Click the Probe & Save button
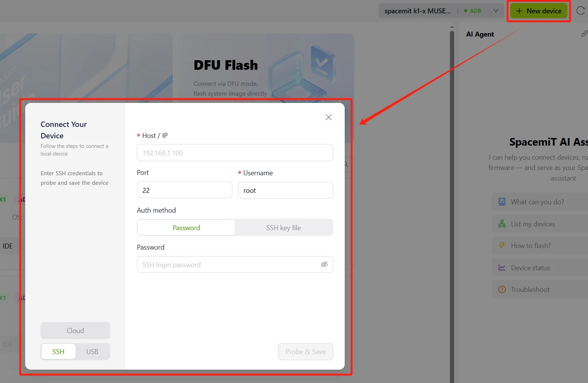 click(x=305, y=352)
